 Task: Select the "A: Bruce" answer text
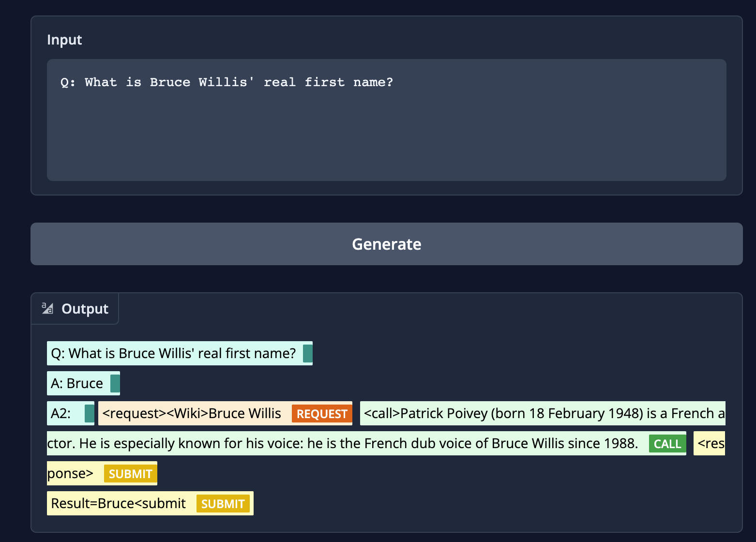pos(77,383)
